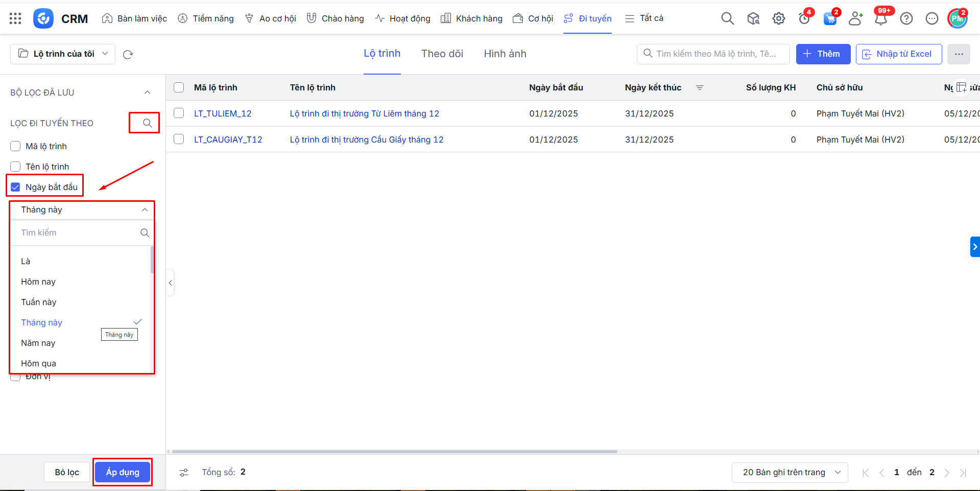The width and height of the screenshot is (980, 491).
Task: Open the Lộ trình của tôi dropdown
Action: coord(63,54)
